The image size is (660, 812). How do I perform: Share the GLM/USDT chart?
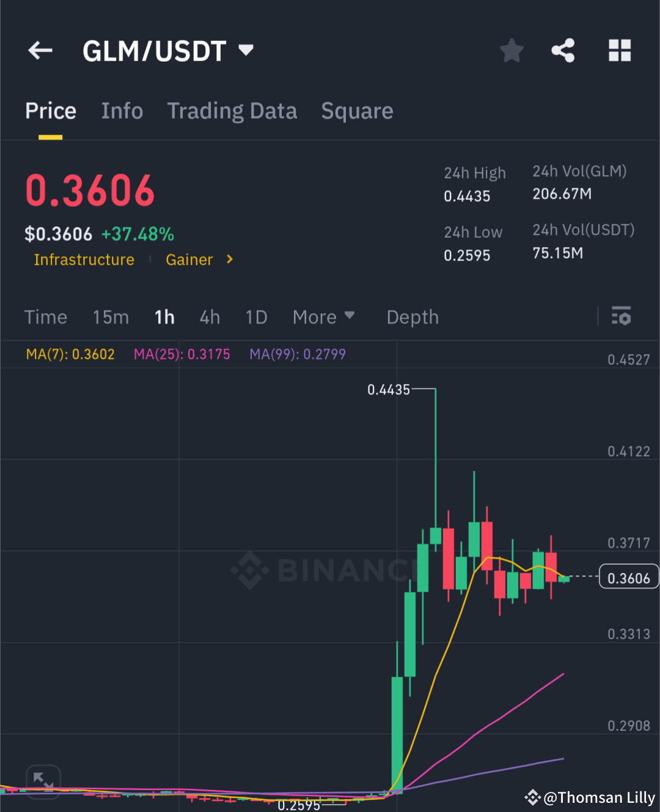[x=563, y=51]
